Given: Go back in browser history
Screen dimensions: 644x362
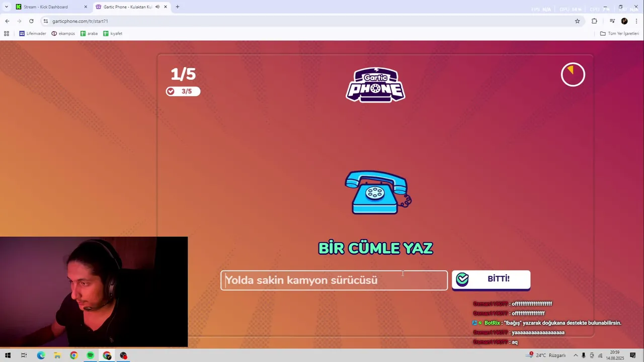Looking at the screenshot, I should (x=7, y=21).
